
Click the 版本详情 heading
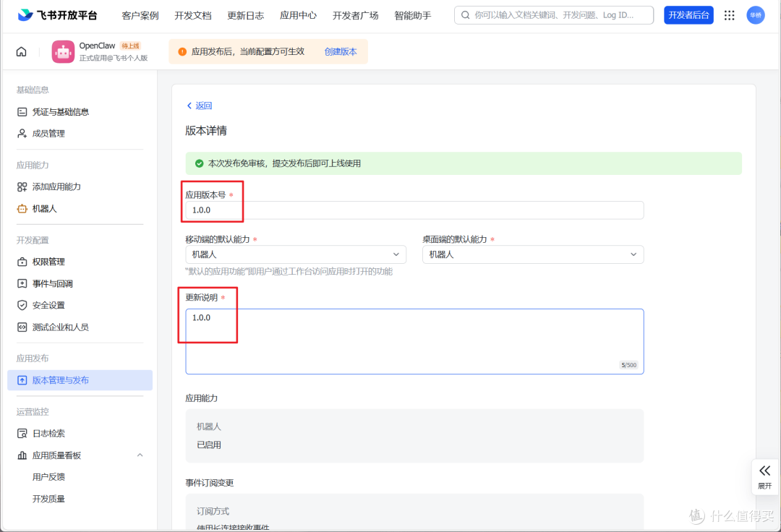(206, 130)
